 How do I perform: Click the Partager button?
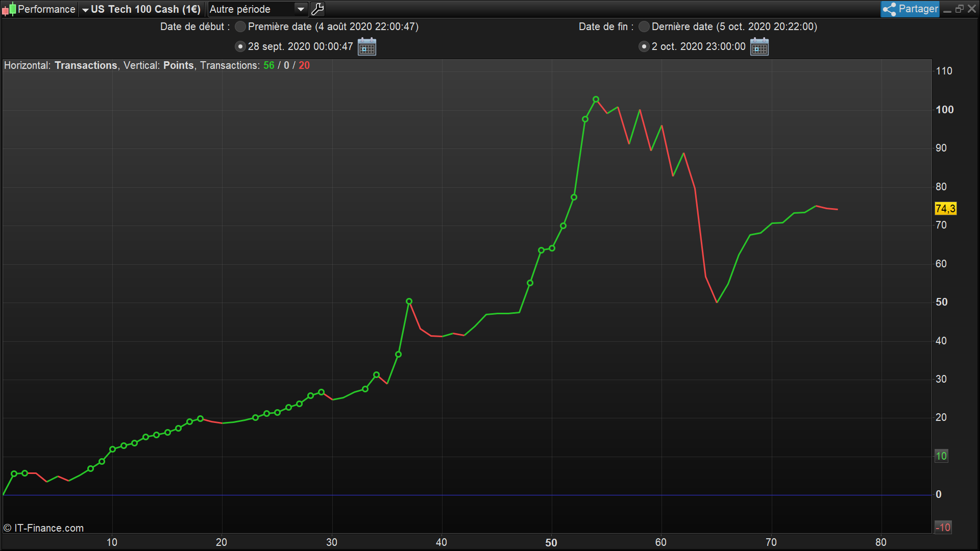point(918,9)
